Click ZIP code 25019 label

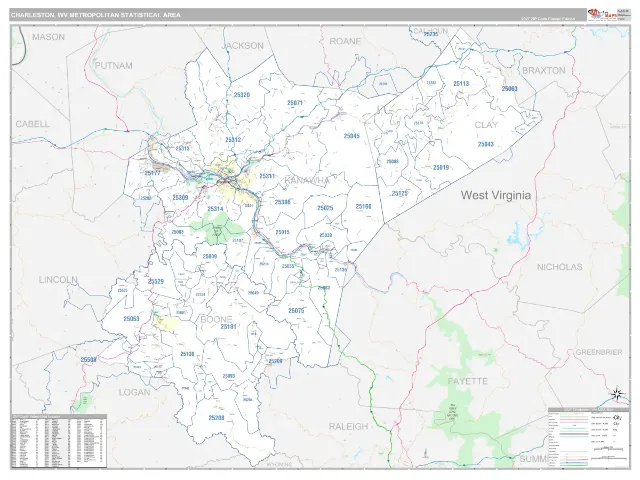pos(441,167)
